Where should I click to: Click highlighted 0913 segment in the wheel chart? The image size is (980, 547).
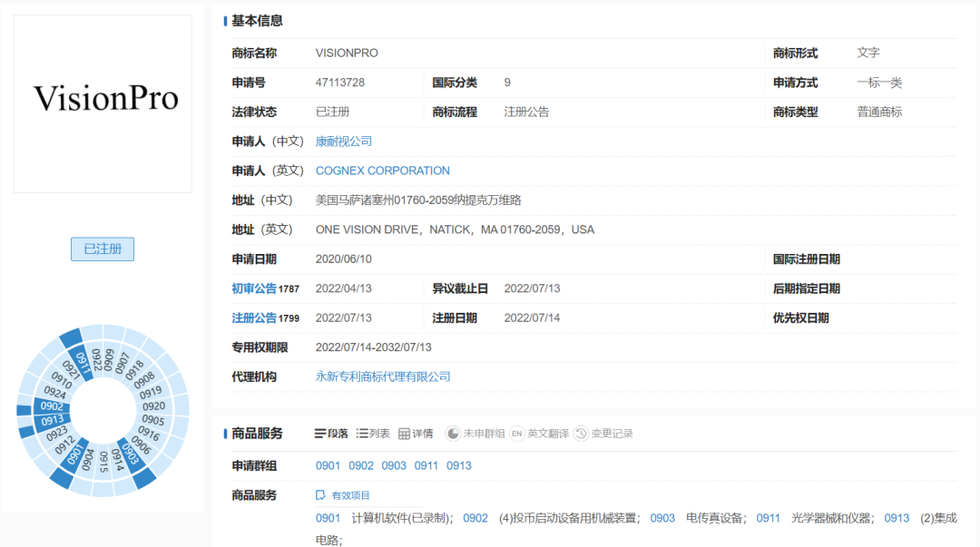pos(53,420)
